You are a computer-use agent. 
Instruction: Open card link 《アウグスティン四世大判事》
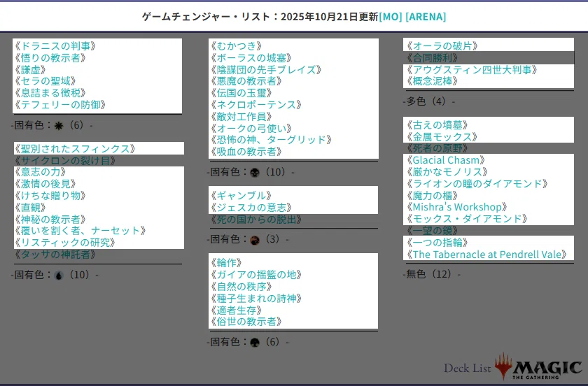pyautogui.click(x=472, y=70)
